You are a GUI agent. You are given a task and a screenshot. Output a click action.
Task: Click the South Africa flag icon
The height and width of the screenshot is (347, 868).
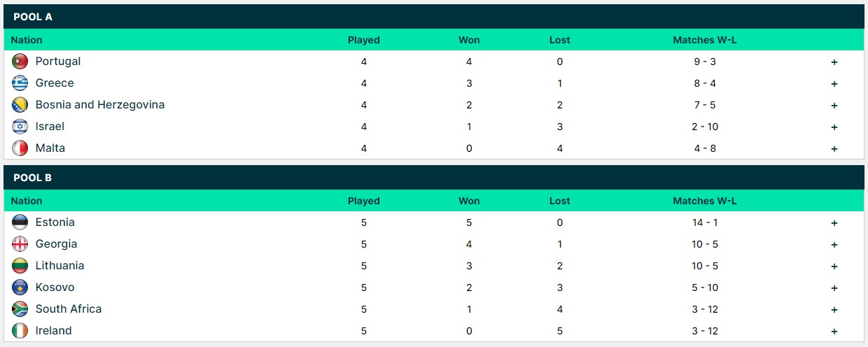[x=20, y=309]
